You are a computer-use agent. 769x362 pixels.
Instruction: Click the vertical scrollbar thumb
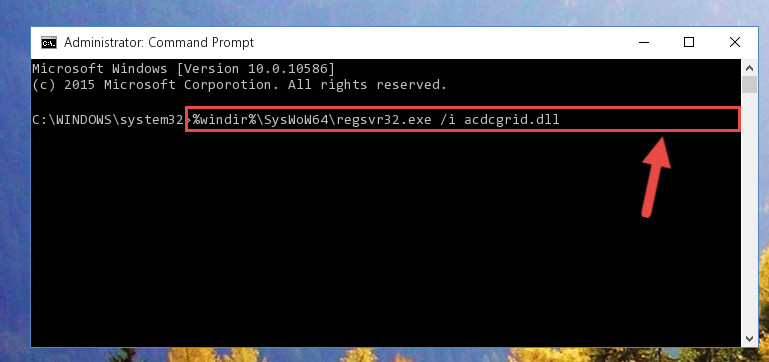749,84
